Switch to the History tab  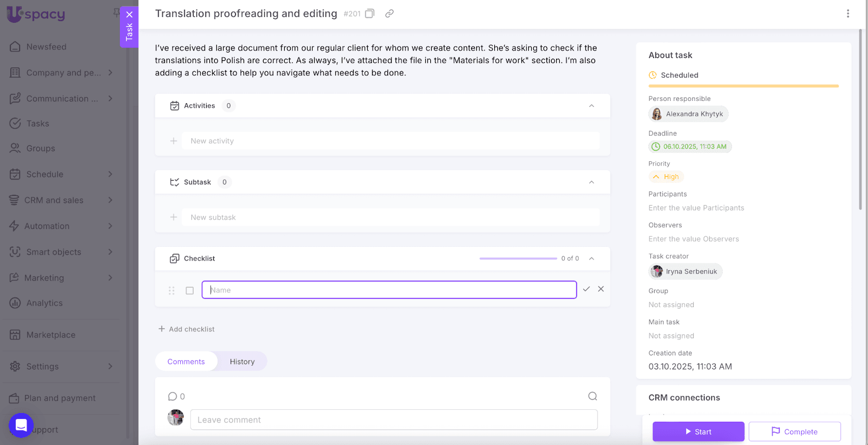(242, 361)
